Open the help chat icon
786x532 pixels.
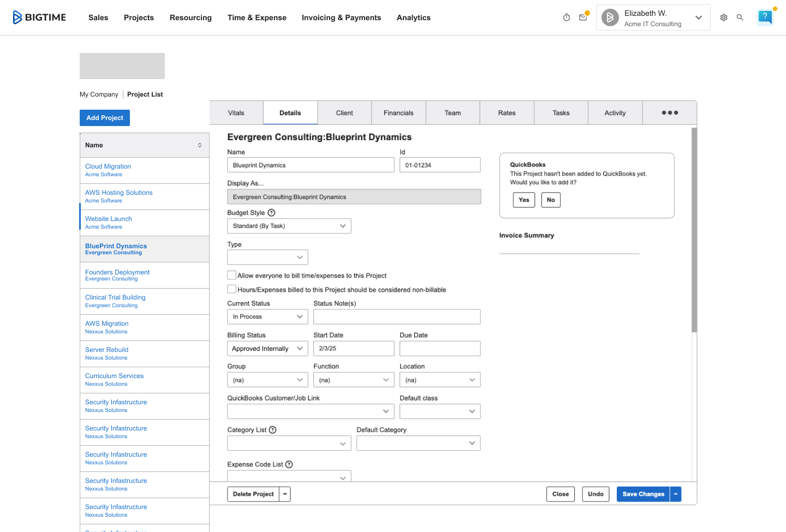pyautogui.click(x=765, y=17)
